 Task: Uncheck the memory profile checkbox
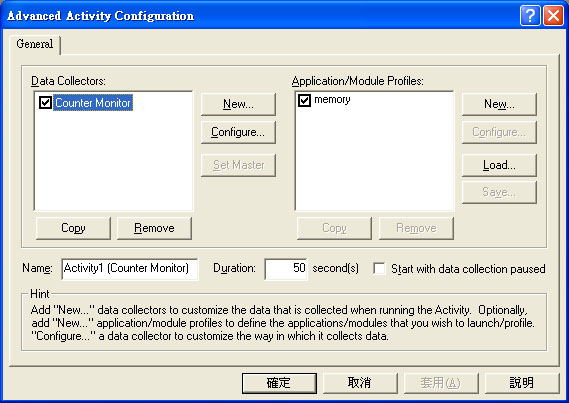tap(304, 100)
